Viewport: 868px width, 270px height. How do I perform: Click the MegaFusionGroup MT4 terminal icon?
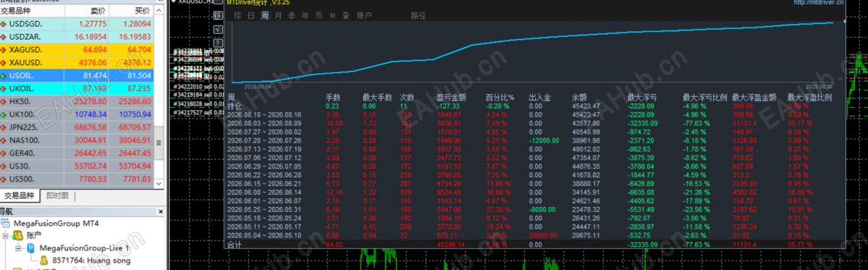click(6, 224)
